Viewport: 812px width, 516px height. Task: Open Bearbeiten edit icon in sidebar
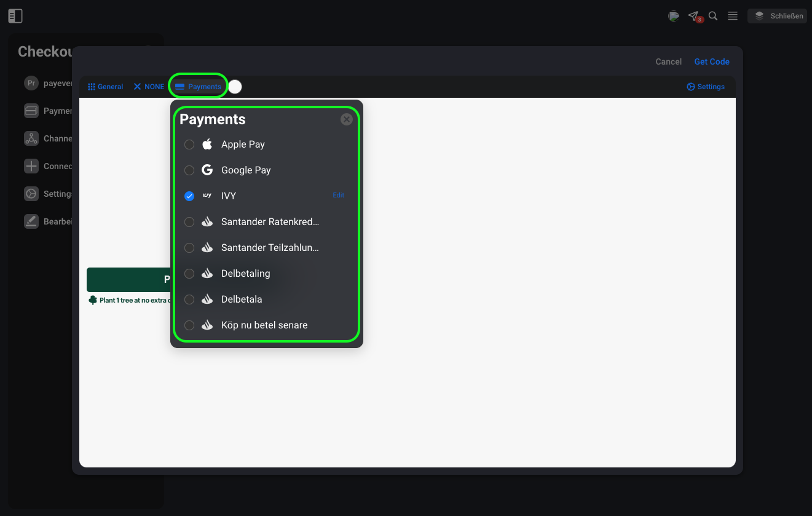[31, 221]
